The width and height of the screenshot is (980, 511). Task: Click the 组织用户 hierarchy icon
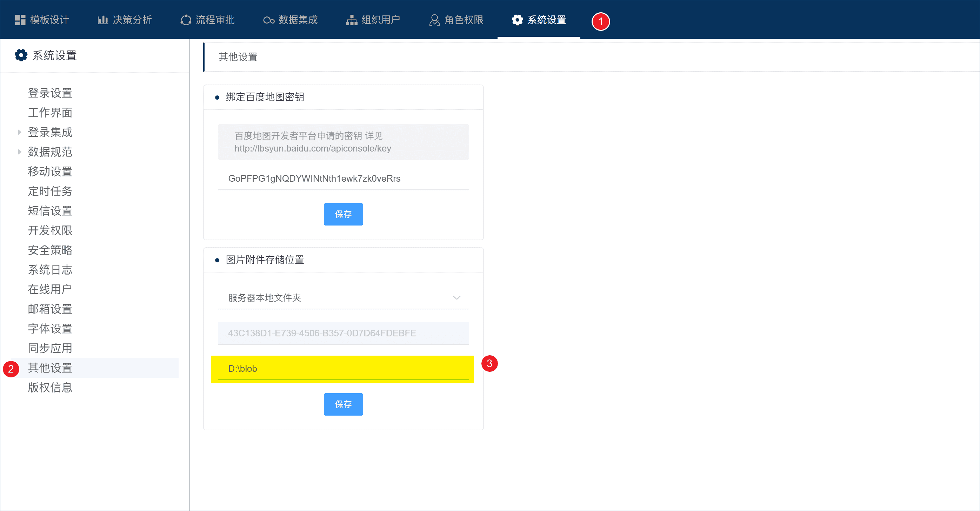point(352,20)
